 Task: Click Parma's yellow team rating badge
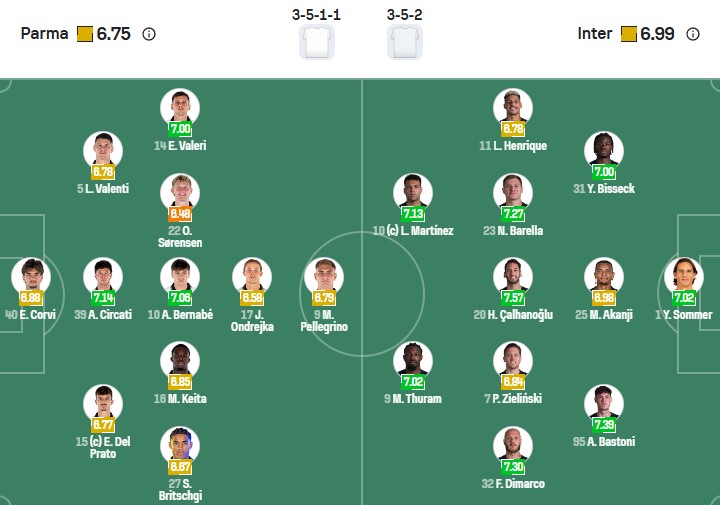tap(85, 34)
